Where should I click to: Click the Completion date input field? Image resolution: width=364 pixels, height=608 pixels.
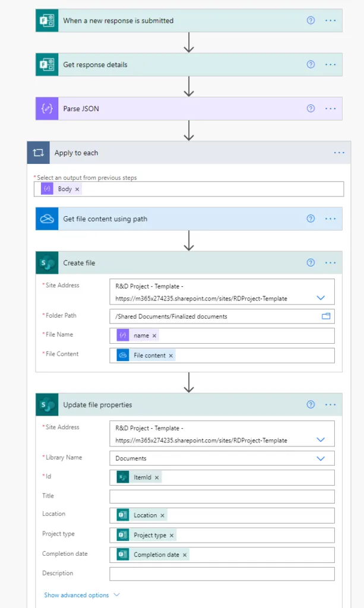point(221,555)
